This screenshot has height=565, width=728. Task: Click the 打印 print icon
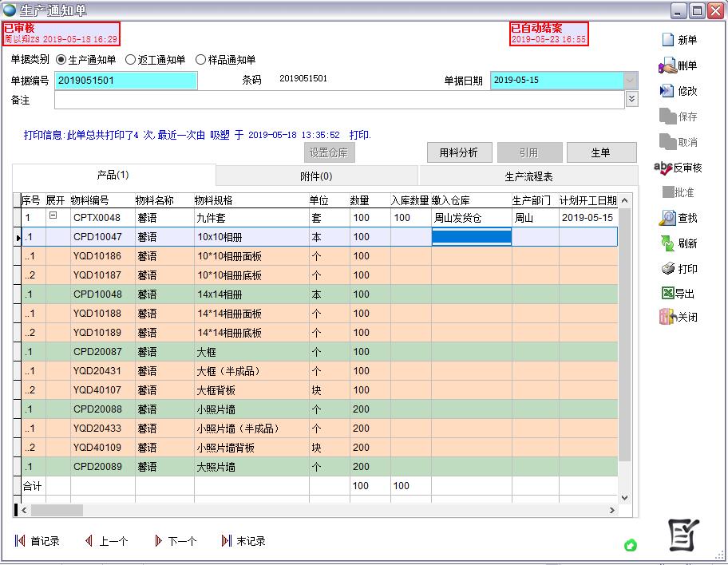tap(667, 269)
